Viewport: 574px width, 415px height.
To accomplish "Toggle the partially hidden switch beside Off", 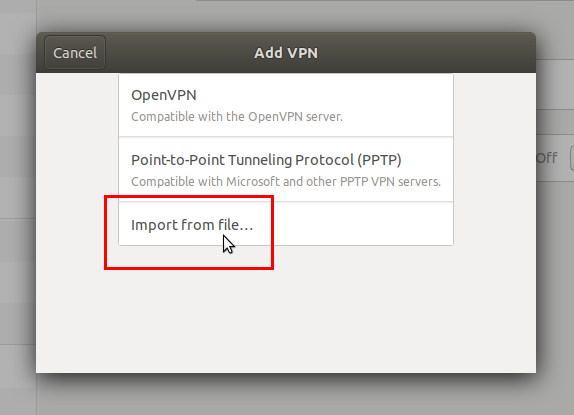I will tap(572, 158).
